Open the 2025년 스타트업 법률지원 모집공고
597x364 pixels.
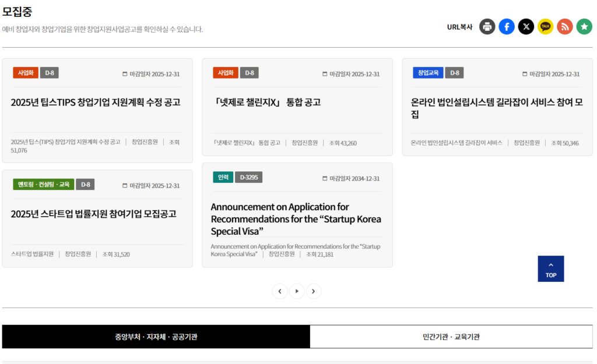click(93, 214)
